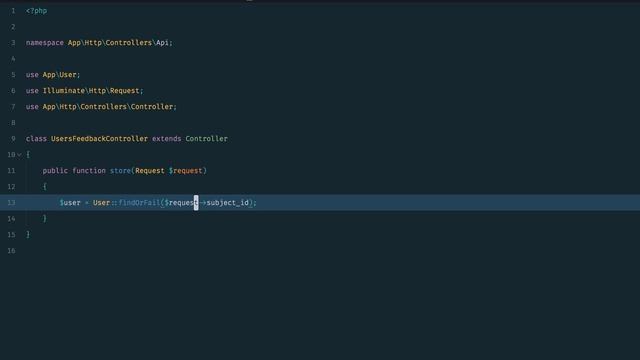The width and height of the screenshot is (640, 360).
Task: Click 'User' class reference on line 13
Action: [x=101, y=203]
